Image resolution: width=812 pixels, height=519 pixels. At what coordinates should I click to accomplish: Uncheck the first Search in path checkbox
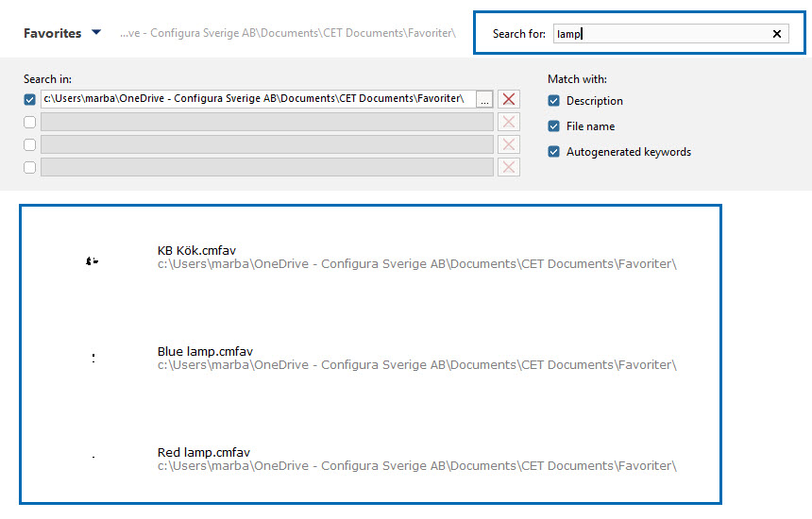29,99
